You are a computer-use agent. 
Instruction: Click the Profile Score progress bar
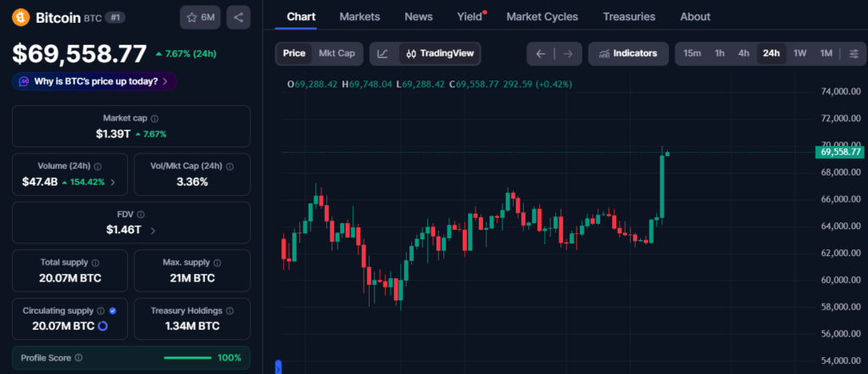click(x=187, y=358)
